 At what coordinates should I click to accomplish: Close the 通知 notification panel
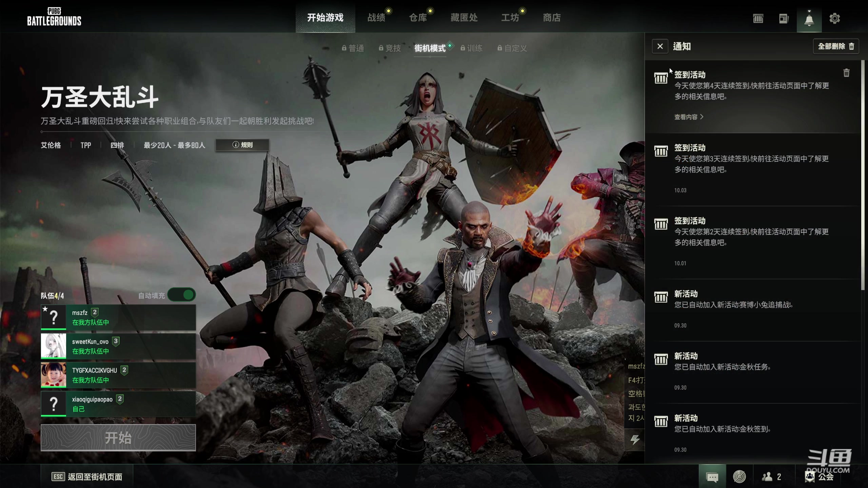click(660, 46)
